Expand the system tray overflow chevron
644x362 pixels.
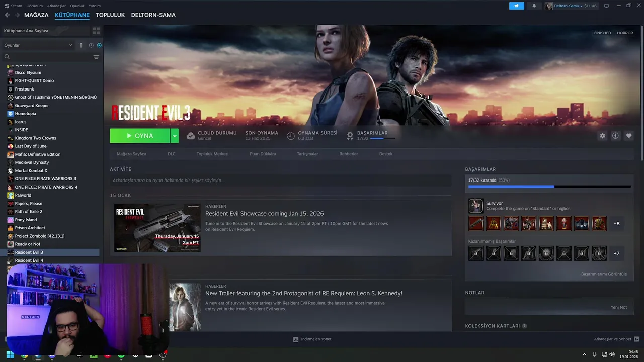click(x=584, y=354)
